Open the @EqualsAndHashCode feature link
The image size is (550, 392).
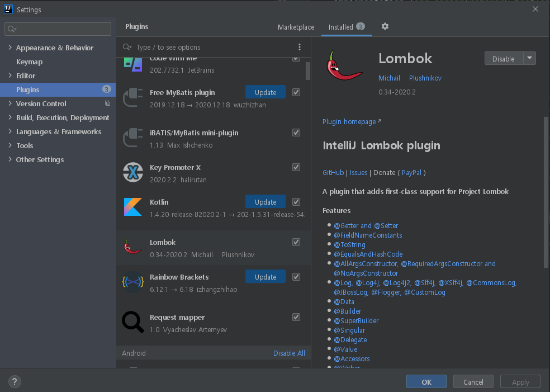click(368, 254)
